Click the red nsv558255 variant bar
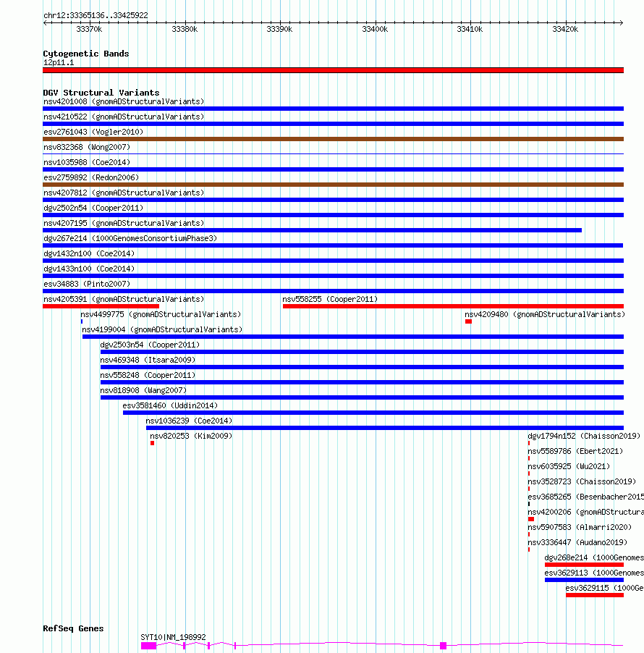 click(454, 306)
